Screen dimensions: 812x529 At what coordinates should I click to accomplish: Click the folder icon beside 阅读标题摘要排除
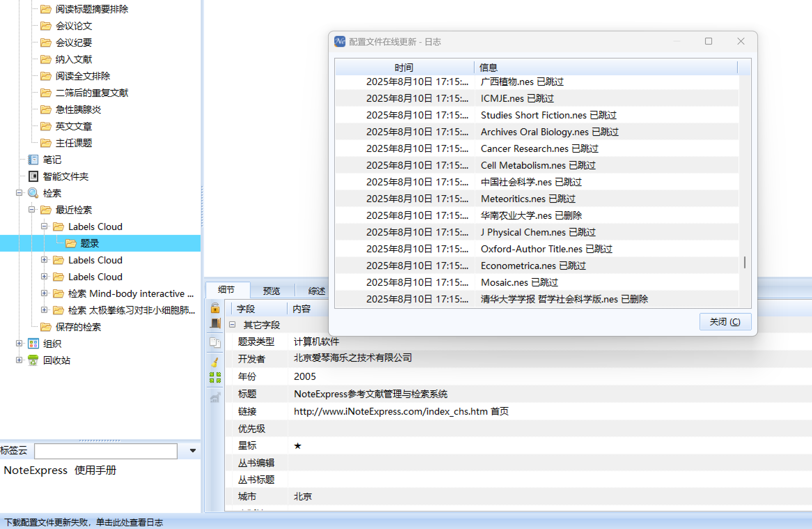[46, 9]
